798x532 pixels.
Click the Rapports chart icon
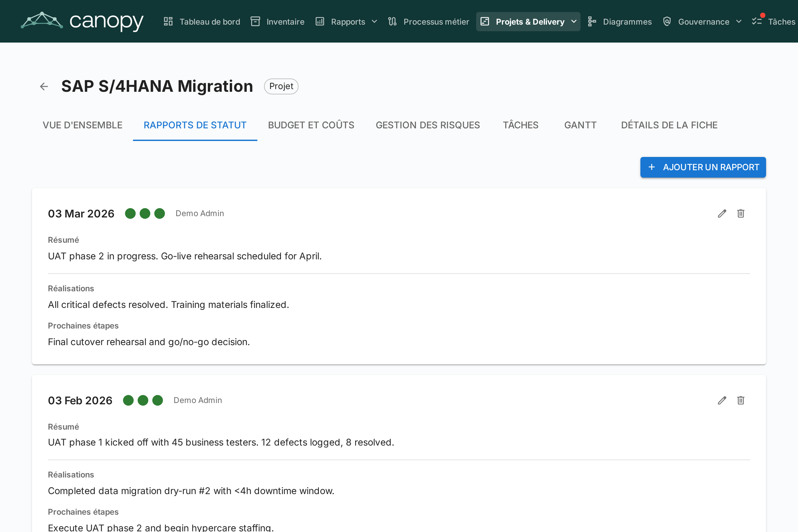pyautogui.click(x=320, y=22)
